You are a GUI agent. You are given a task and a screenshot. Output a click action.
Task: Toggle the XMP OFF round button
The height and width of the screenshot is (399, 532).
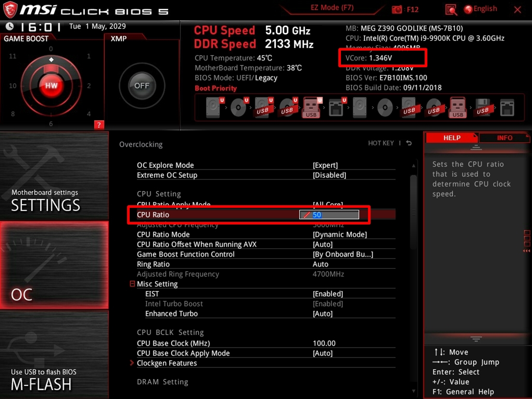click(142, 86)
